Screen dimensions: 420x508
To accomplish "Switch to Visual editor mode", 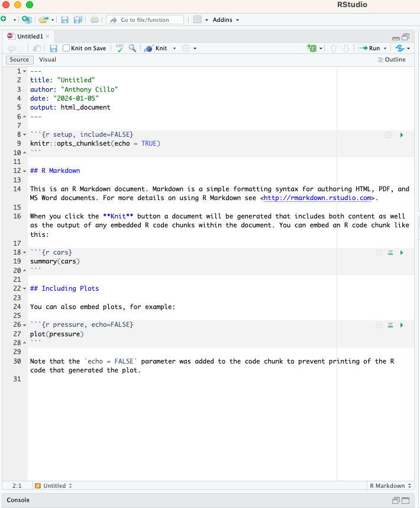I will pyautogui.click(x=47, y=60).
